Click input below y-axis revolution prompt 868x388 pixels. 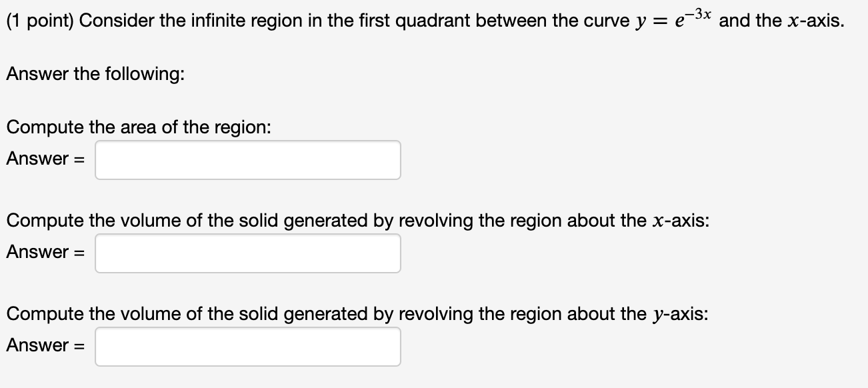(248, 346)
